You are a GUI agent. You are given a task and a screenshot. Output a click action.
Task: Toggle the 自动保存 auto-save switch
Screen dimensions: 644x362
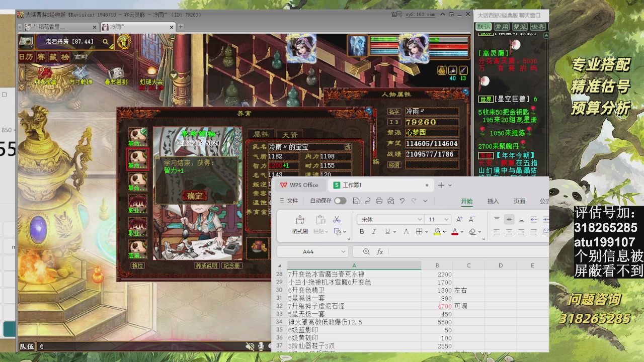(x=340, y=201)
